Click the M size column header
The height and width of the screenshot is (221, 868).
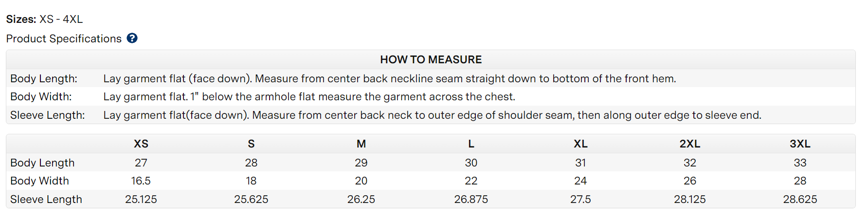tap(361, 144)
